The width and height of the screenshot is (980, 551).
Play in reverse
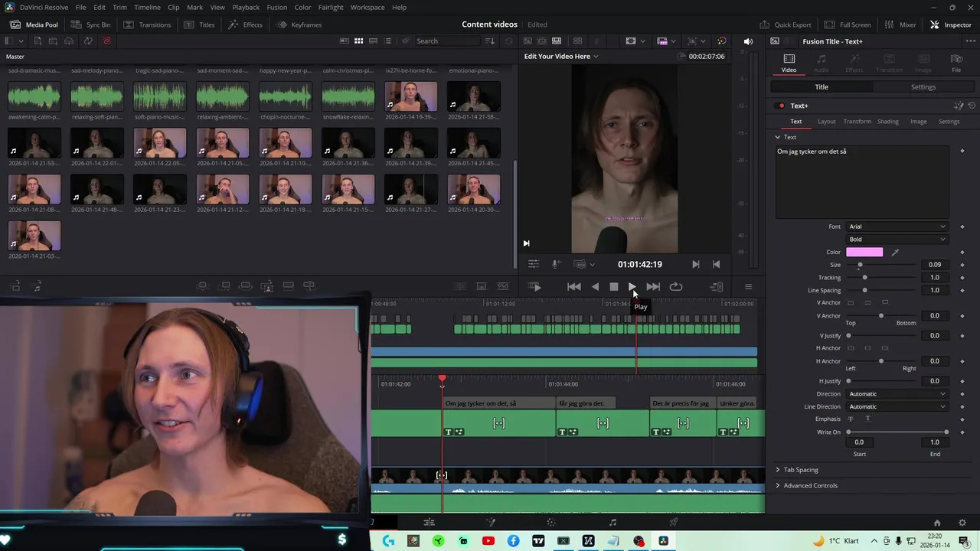point(595,286)
